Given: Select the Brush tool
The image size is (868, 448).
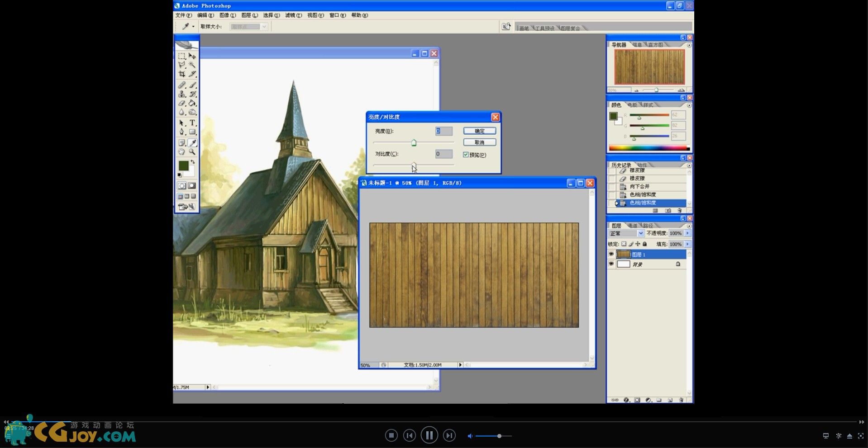Looking at the screenshot, I should [x=192, y=85].
